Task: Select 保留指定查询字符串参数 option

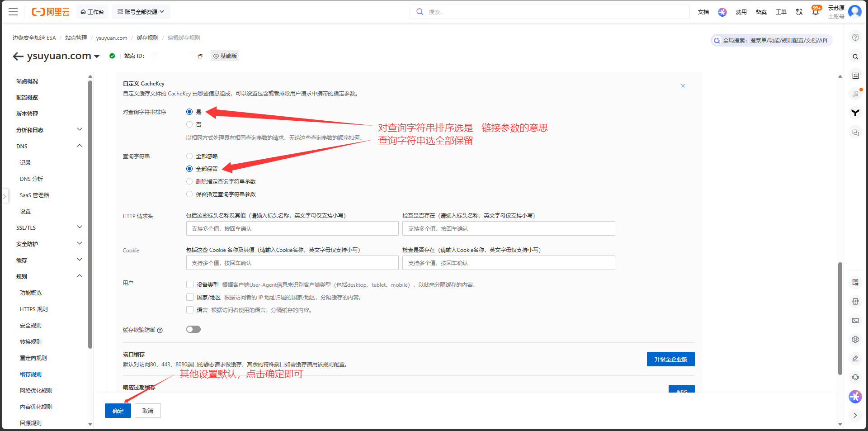Action: coord(189,194)
